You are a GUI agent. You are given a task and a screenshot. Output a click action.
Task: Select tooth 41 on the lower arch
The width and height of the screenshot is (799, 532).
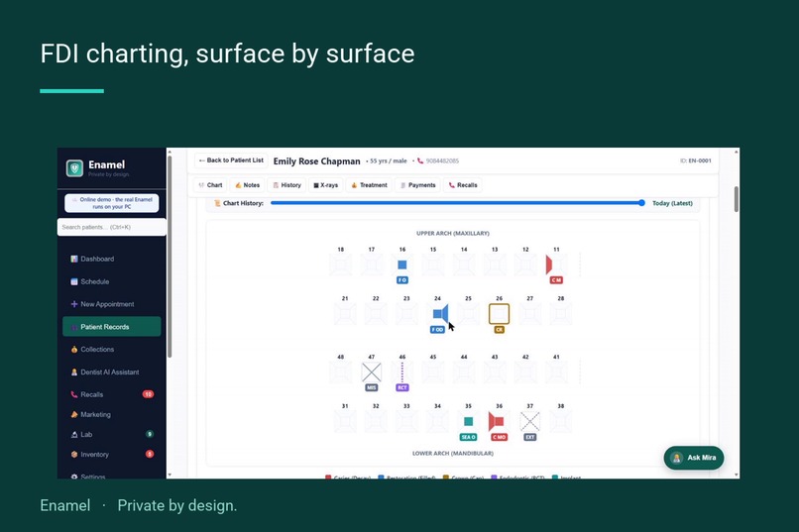coord(556,372)
